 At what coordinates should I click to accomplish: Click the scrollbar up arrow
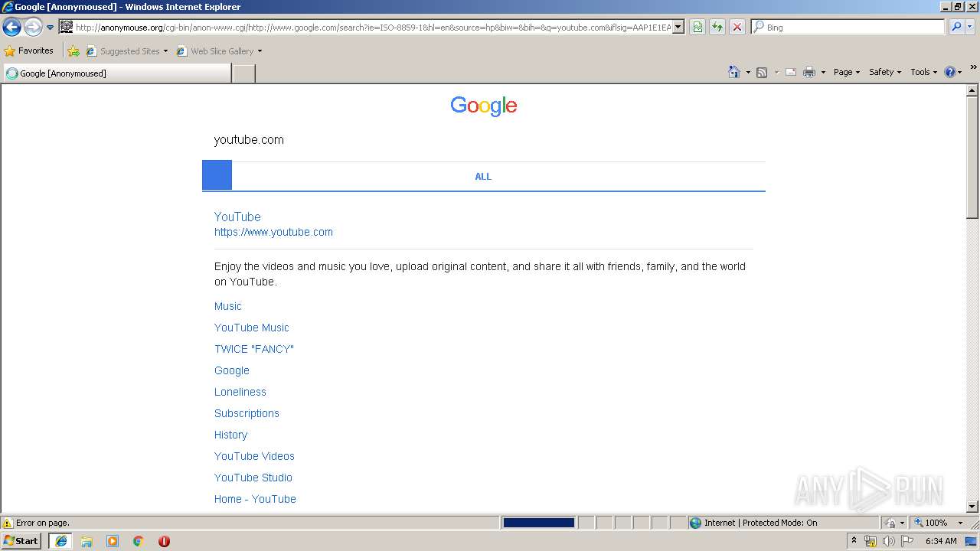tap(972, 90)
